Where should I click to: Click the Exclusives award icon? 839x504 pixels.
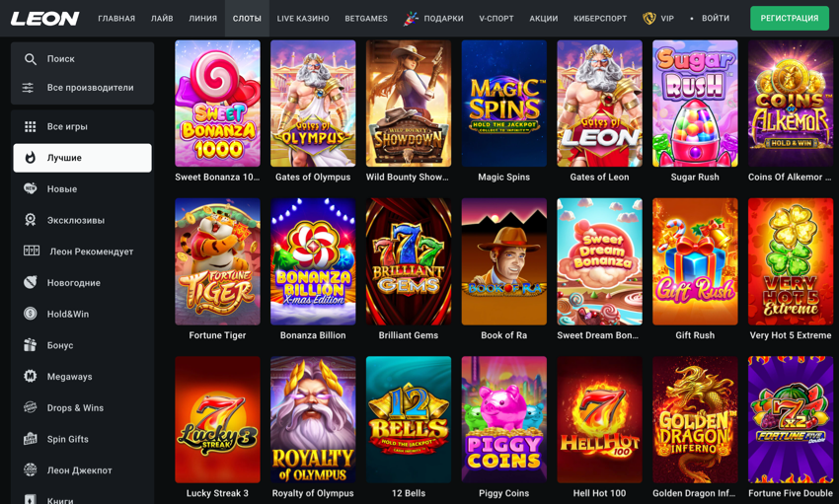tap(31, 220)
